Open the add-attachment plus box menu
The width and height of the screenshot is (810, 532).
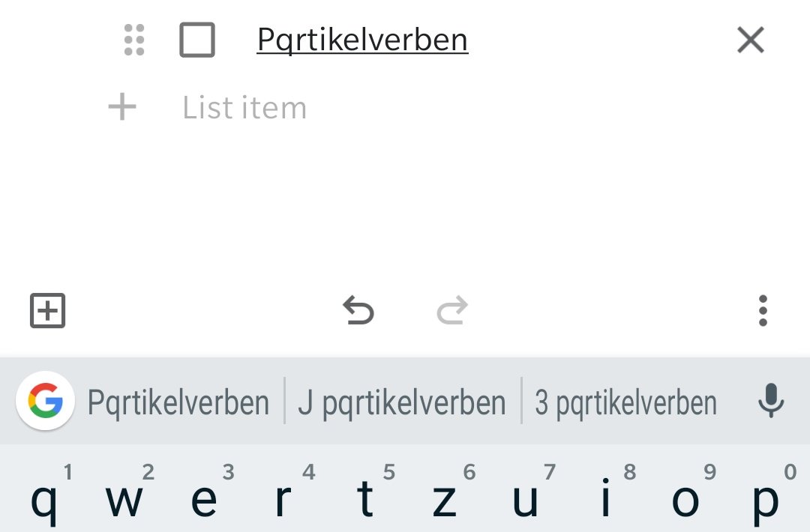tap(48, 310)
